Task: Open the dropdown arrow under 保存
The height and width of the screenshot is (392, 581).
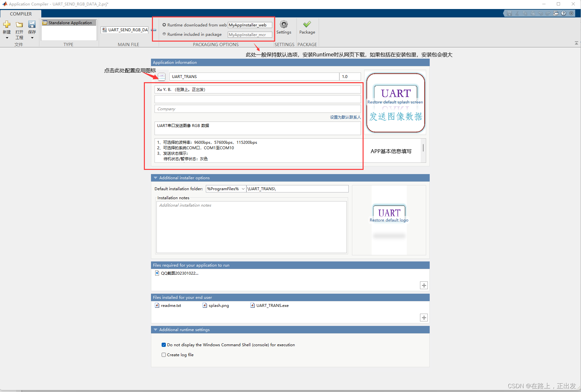Action: point(32,38)
